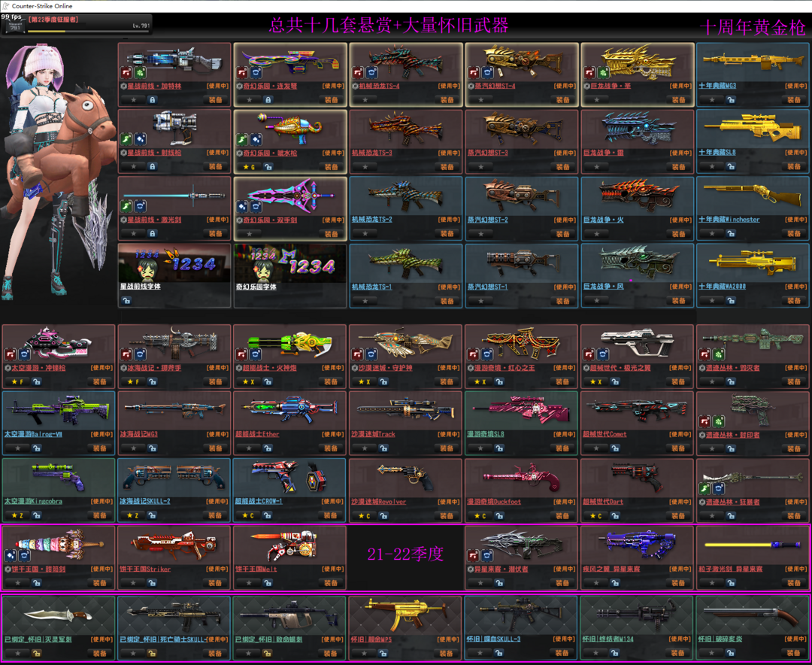812x665 pixels.
Task: Click the 装备 button on 漫游奇境Duckfoot
Action: coord(563,515)
